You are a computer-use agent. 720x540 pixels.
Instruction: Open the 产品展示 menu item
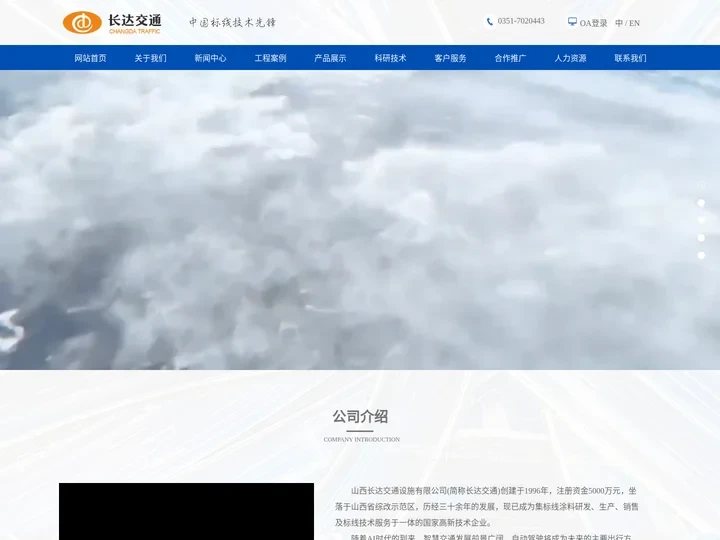click(x=330, y=58)
